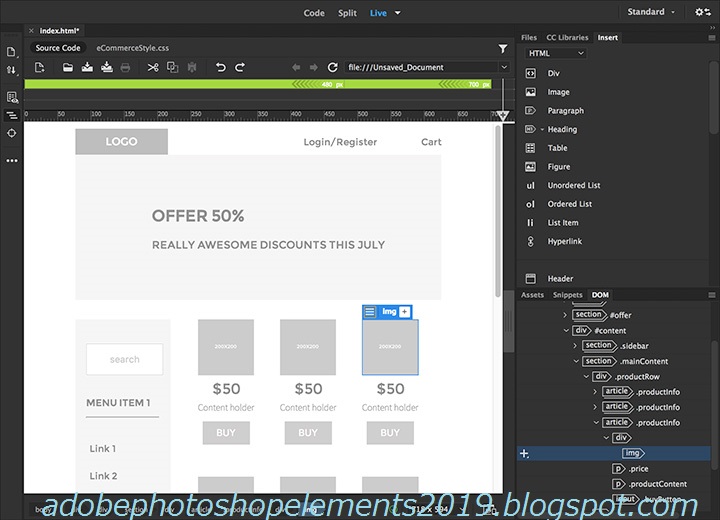The image size is (720, 520).
Task: Insert a Hyperlink element
Action: [x=564, y=242]
